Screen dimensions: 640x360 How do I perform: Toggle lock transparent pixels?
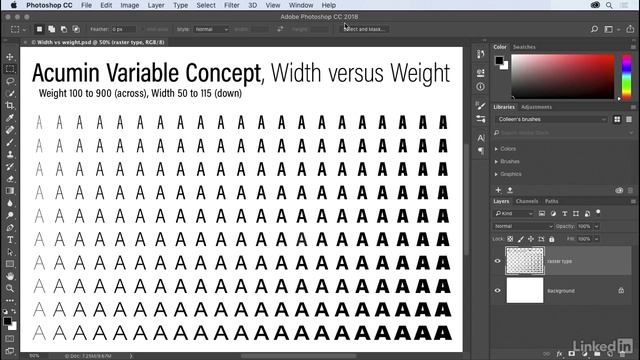[x=510, y=239]
